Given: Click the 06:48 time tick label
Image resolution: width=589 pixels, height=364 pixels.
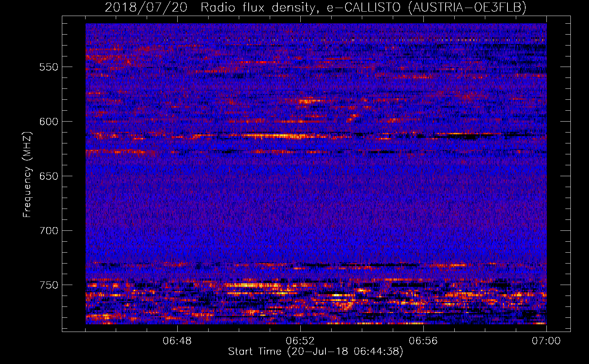Looking at the screenshot, I should [177, 341].
